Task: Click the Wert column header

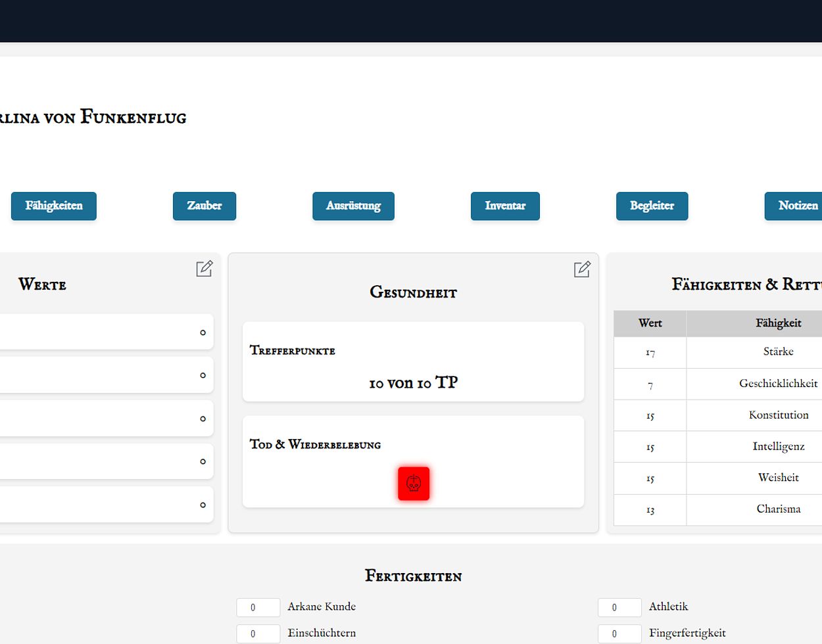Action: pyautogui.click(x=650, y=323)
